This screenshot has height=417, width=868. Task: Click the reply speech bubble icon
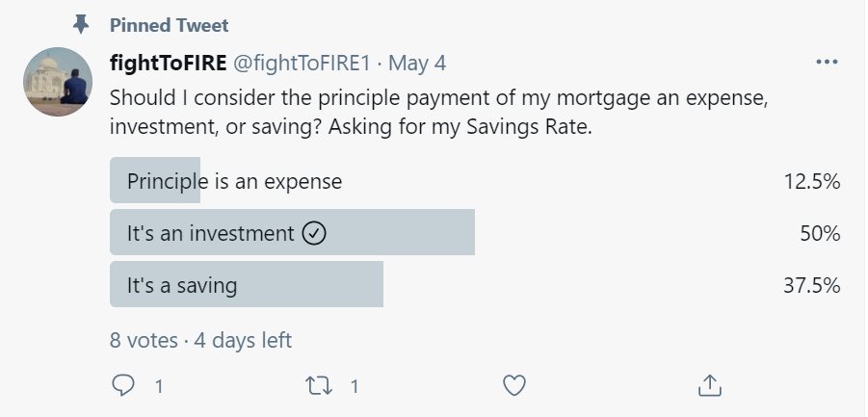click(x=123, y=386)
